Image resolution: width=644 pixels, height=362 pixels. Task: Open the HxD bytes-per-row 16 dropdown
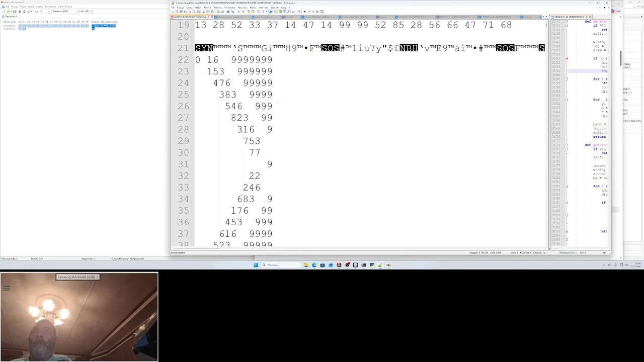coord(49,12)
